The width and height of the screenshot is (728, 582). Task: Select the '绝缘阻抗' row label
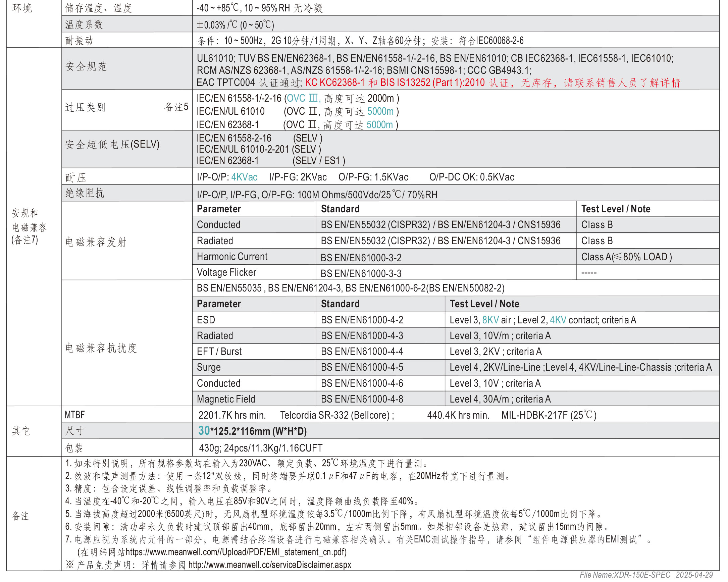(85, 193)
